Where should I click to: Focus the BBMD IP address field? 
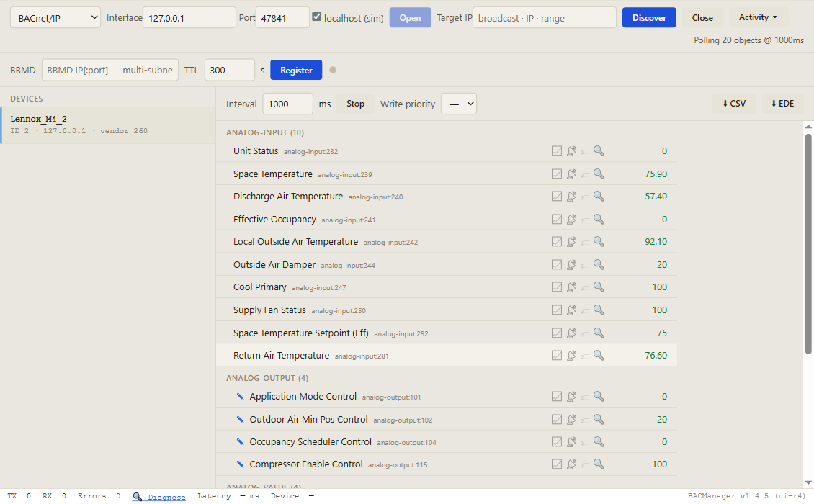(110, 70)
